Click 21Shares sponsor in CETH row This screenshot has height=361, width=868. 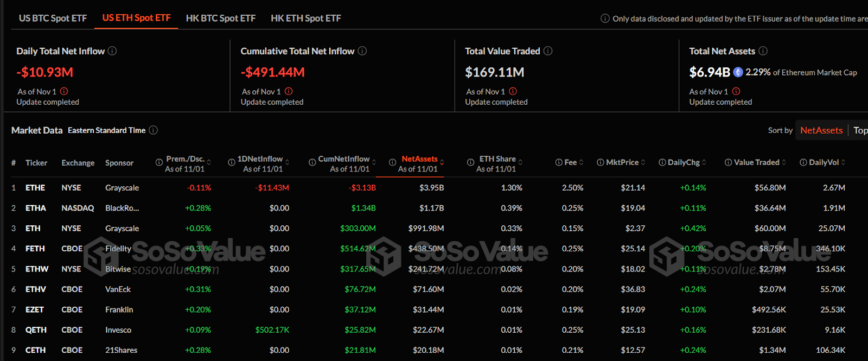click(121, 350)
